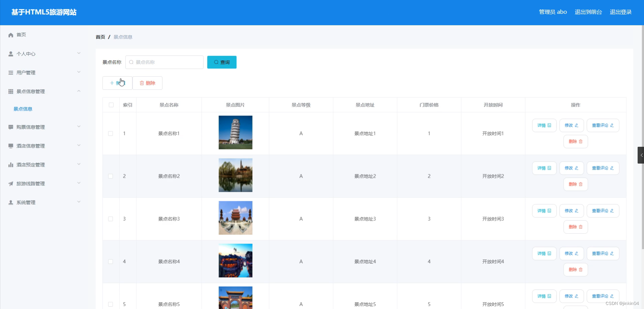This screenshot has height=309, width=644.
Task: Select the 景点信息 submenu item
Action: [23, 109]
